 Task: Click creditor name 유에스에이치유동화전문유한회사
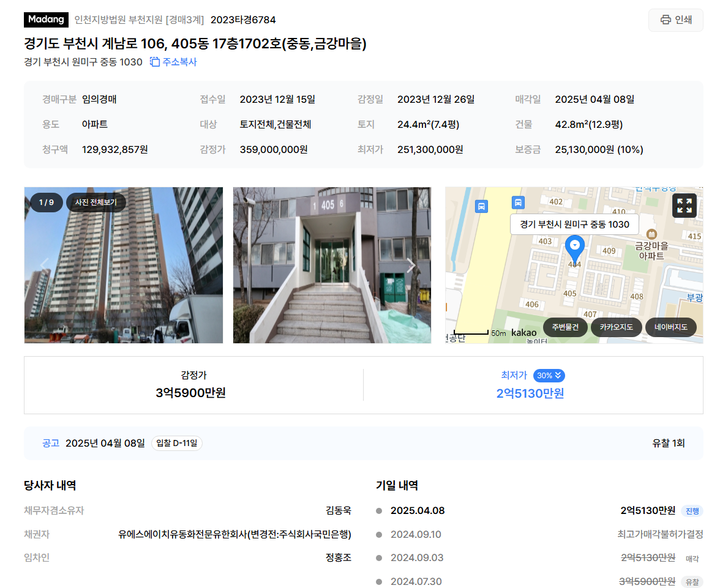[x=183, y=534]
